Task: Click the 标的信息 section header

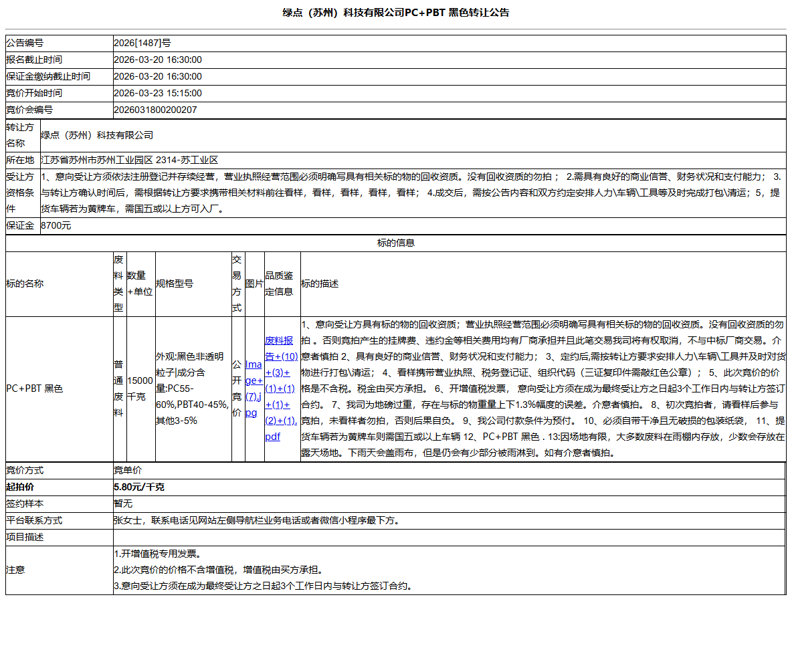Action: click(x=395, y=243)
